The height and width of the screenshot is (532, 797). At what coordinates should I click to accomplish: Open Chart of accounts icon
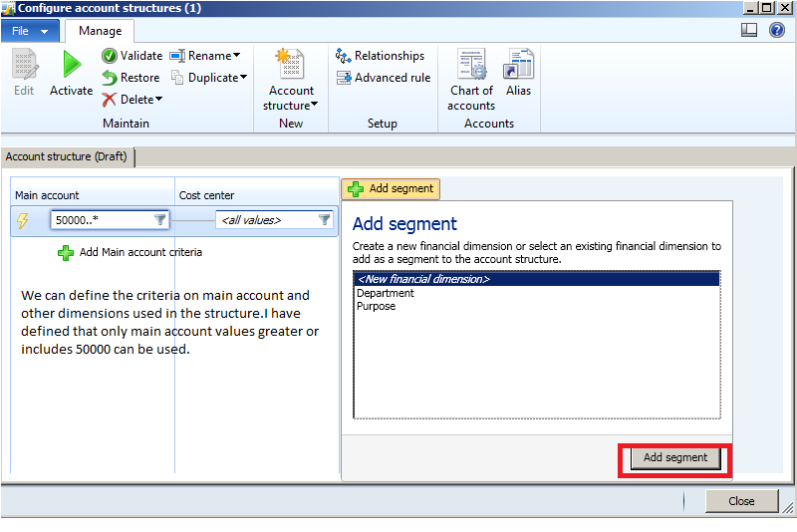pyautogui.click(x=471, y=64)
